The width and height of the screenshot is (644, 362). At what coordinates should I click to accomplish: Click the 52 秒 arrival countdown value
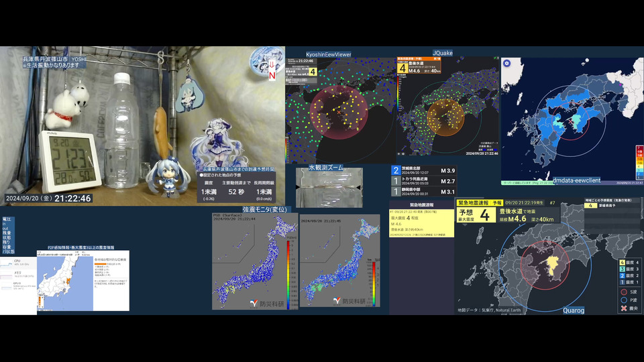tap(235, 192)
